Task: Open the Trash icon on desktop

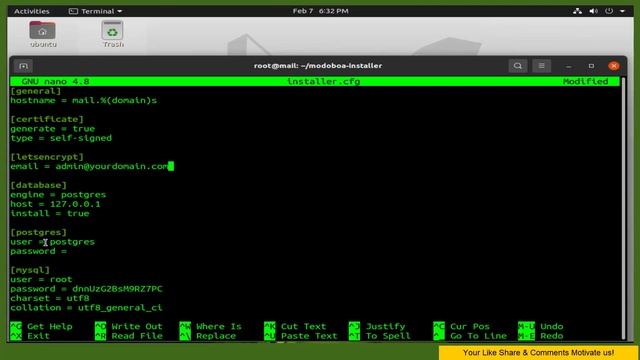Action: click(x=113, y=34)
